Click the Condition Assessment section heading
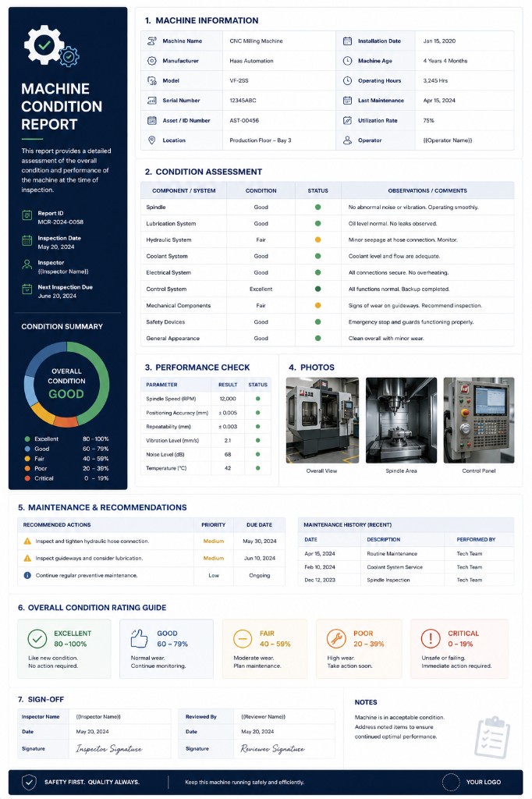Image resolution: width=532 pixels, height=799 pixels. [204, 172]
